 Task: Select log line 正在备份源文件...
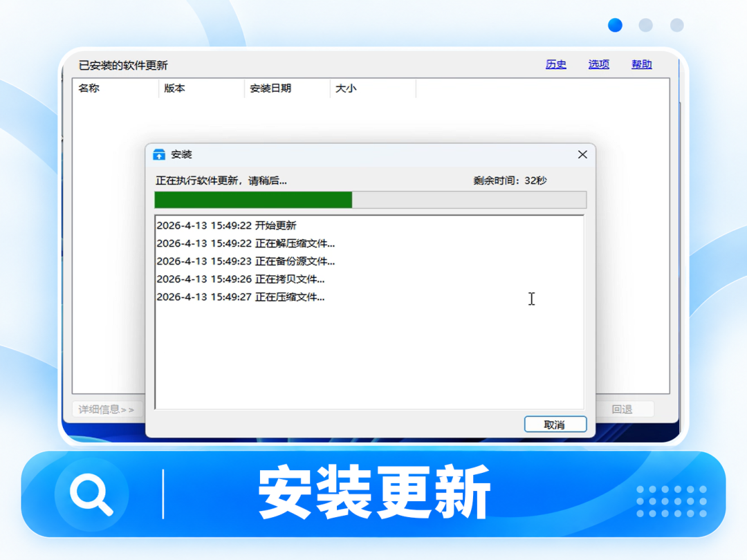246,261
